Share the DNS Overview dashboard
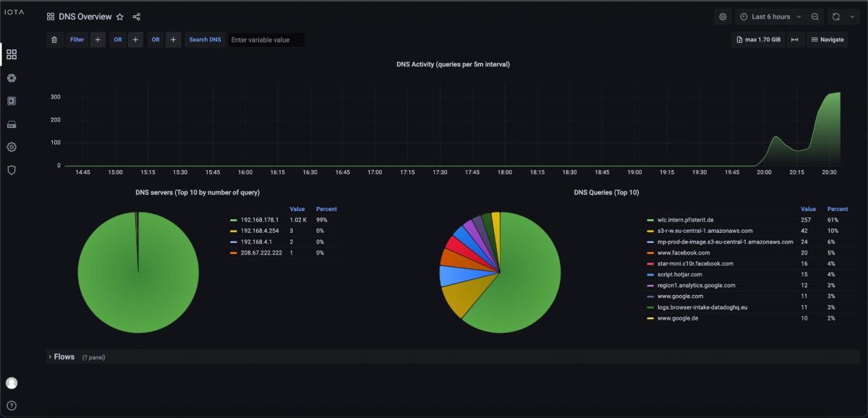868x418 pixels. tap(137, 17)
